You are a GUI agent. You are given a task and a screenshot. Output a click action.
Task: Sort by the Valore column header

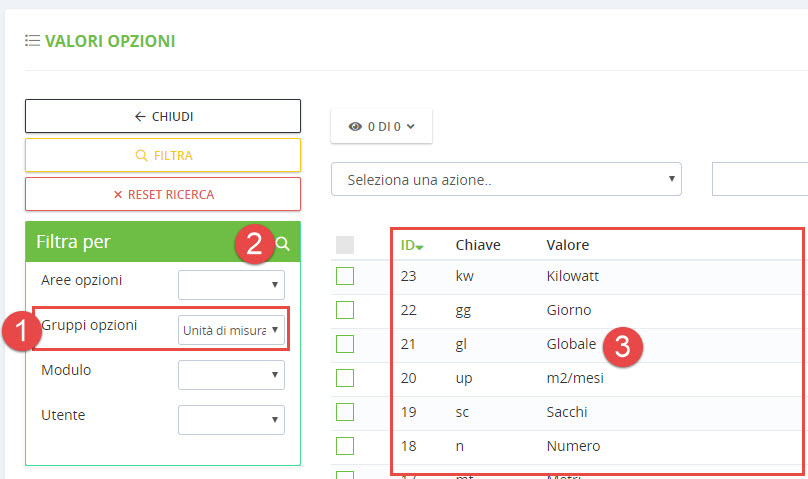point(567,245)
